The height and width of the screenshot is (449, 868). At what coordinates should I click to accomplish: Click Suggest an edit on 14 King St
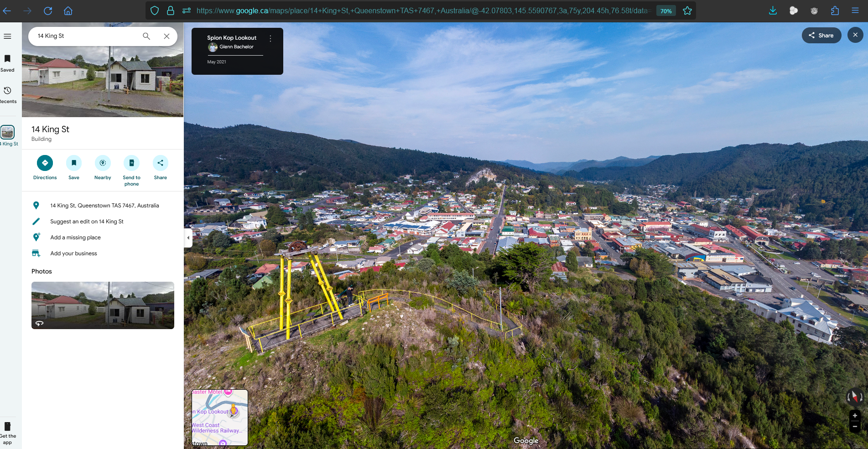(x=87, y=222)
